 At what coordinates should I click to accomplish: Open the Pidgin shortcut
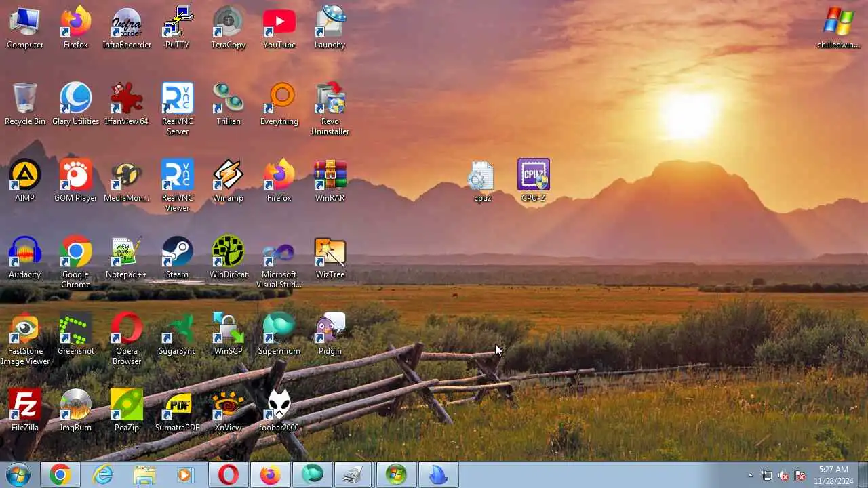pos(330,334)
